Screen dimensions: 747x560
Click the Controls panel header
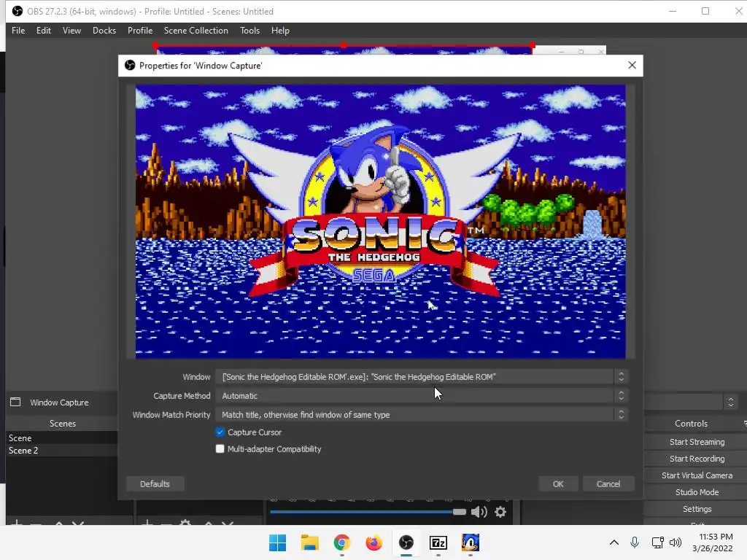tap(691, 424)
